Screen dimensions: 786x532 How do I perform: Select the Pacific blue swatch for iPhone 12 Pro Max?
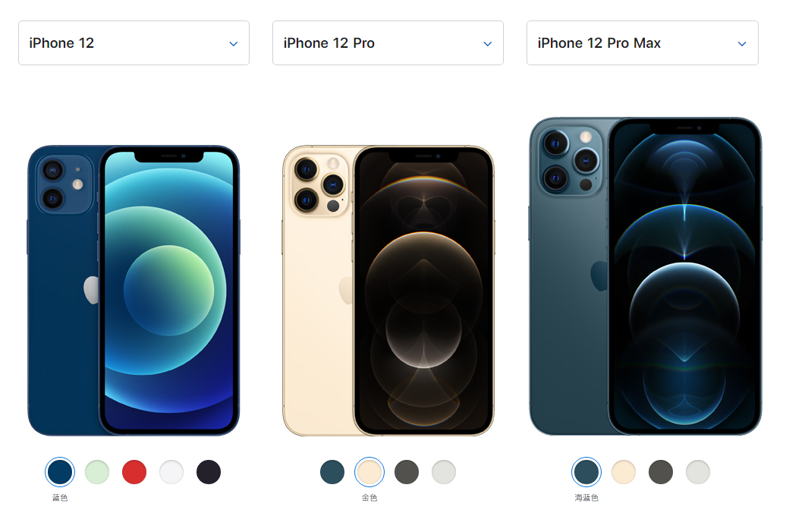[586, 472]
